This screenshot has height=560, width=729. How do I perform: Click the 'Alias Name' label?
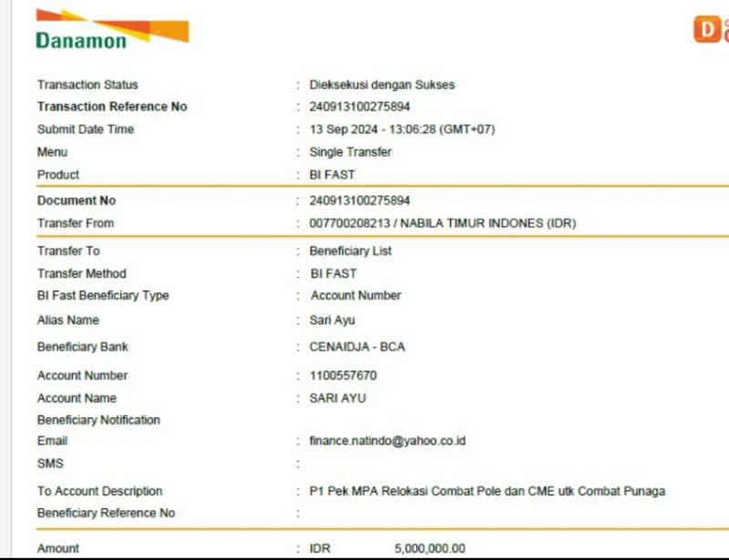point(67,320)
